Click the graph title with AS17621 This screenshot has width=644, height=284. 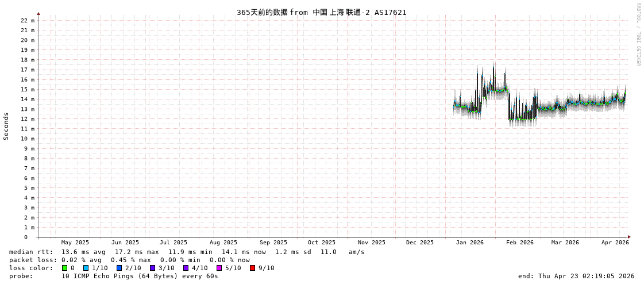321,13
